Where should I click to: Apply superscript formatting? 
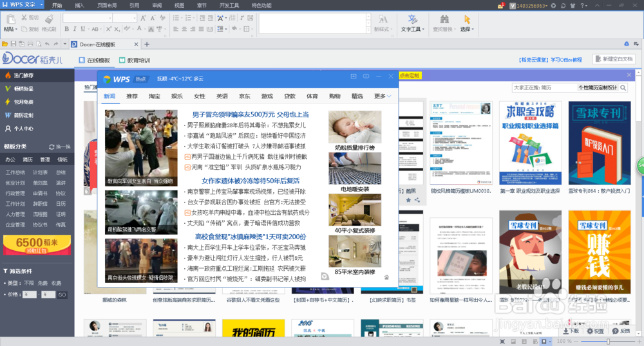[x=108, y=29]
